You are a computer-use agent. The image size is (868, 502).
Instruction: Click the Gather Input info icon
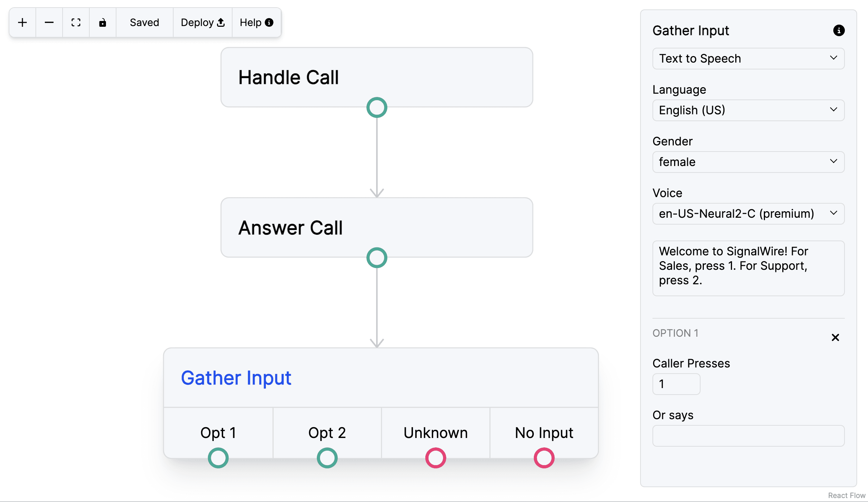pyautogui.click(x=839, y=30)
